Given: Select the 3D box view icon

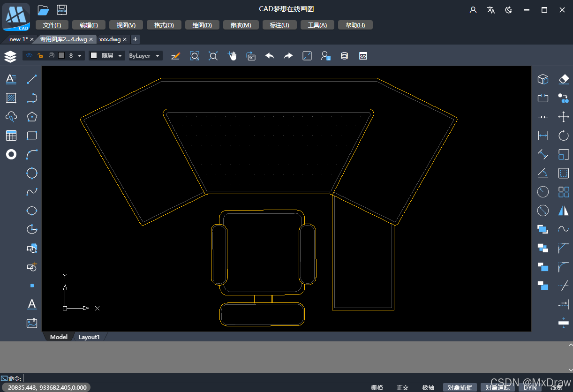Looking at the screenshot, I should click(x=543, y=79).
